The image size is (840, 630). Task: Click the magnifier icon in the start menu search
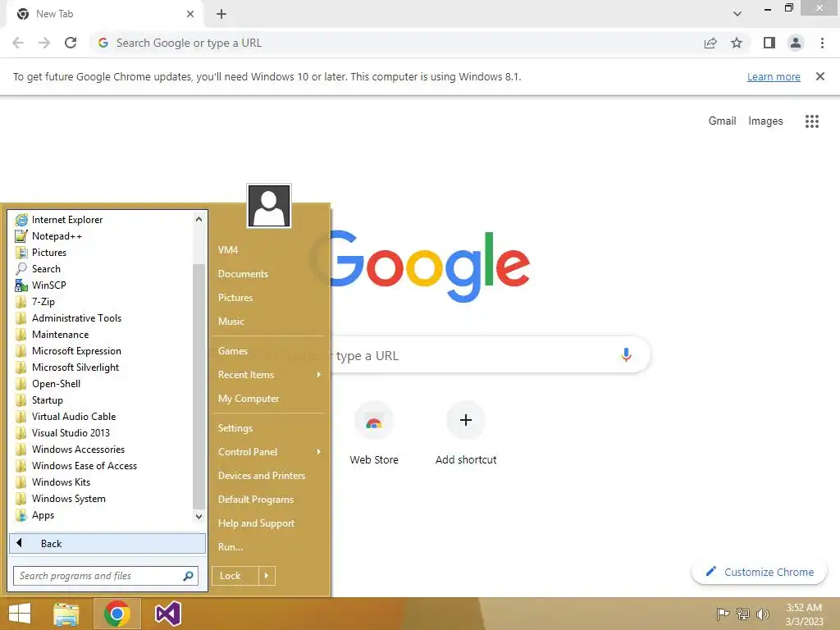(188, 576)
